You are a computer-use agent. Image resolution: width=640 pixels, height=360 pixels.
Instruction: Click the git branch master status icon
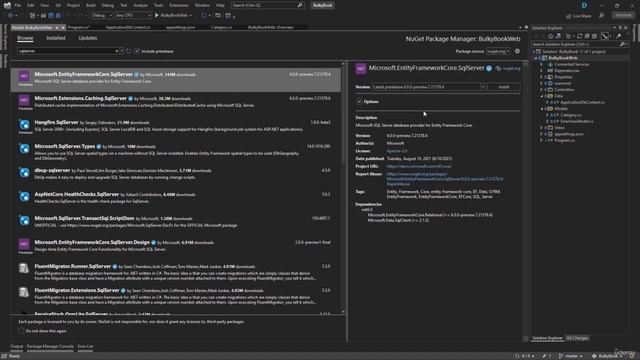pos(561,356)
